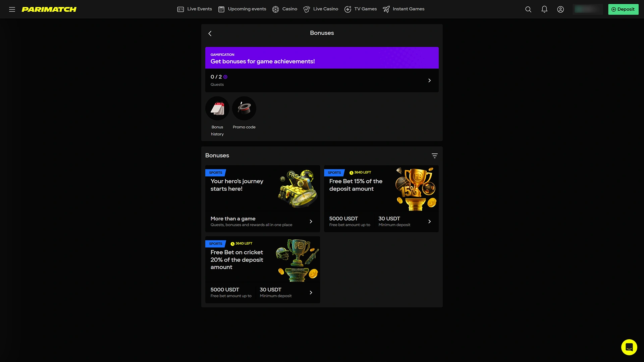Screen dimensions: 644x362
Task: Go to the Casino section
Action: click(x=285, y=9)
